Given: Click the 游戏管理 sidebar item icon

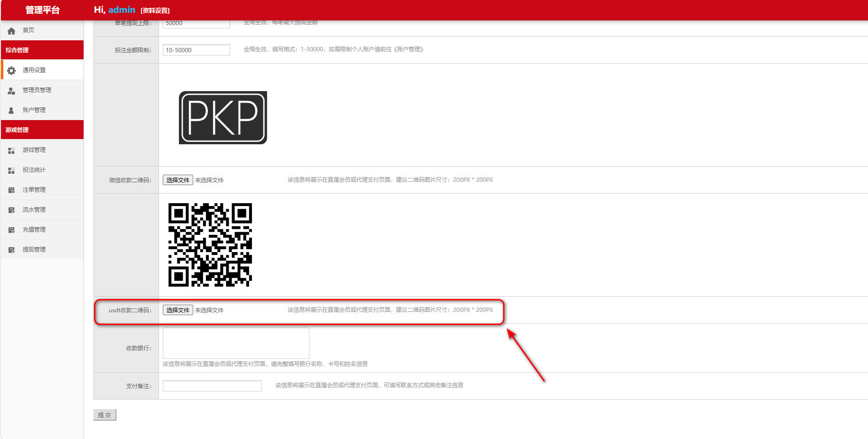Looking at the screenshot, I should coord(11,150).
